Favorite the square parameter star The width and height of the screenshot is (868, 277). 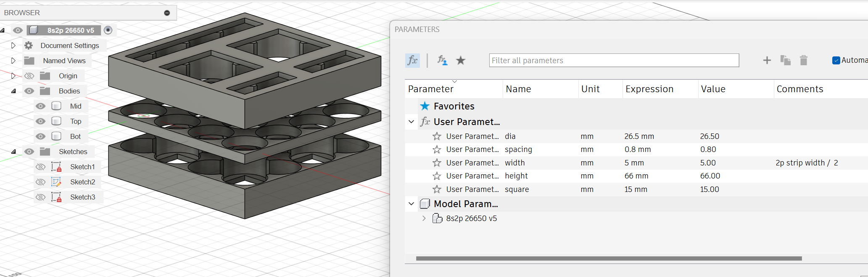[x=437, y=189]
